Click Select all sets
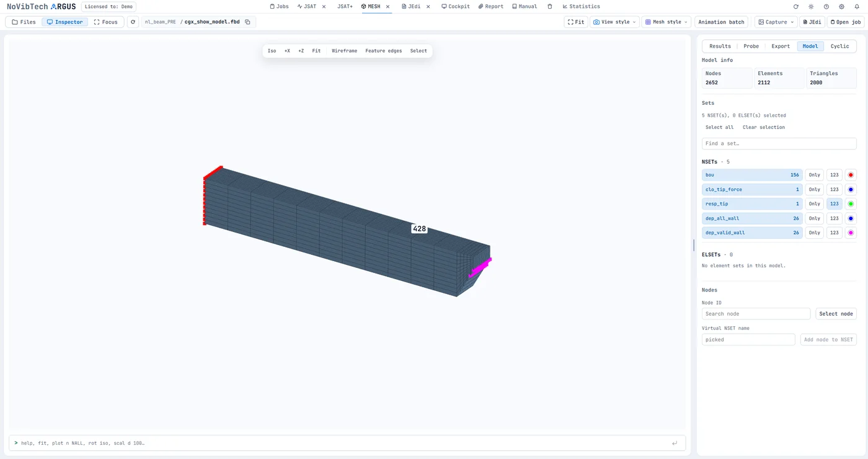Image resolution: width=868 pixels, height=459 pixels. pos(719,127)
